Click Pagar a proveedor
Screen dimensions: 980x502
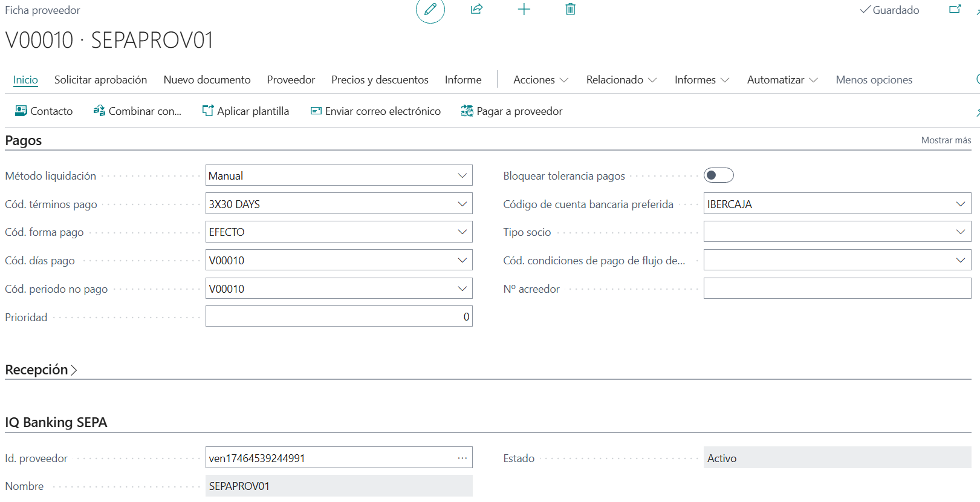click(511, 111)
